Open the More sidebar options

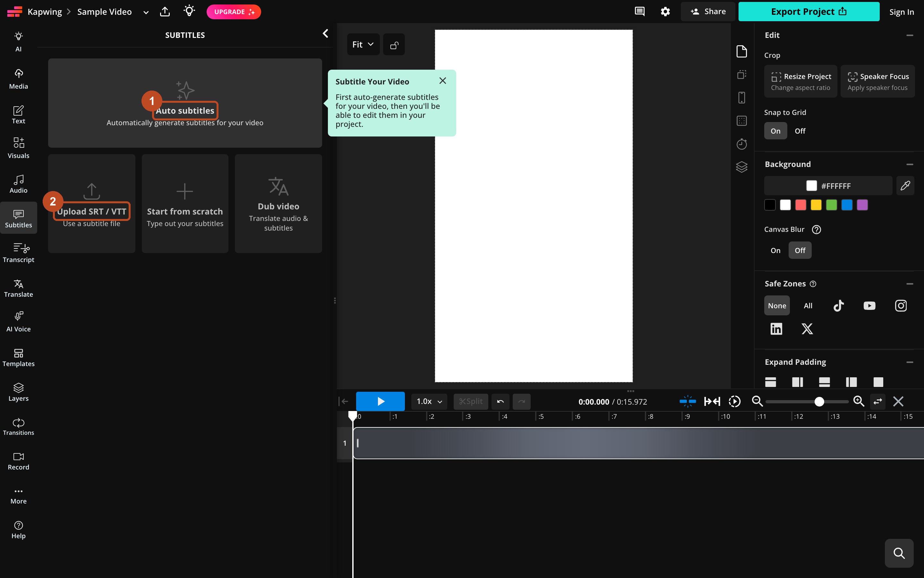pos(18,496)
